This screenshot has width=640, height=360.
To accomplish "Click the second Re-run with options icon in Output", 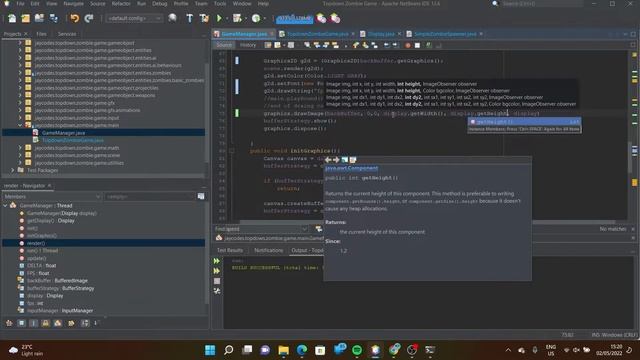I will tap(217, 271).
